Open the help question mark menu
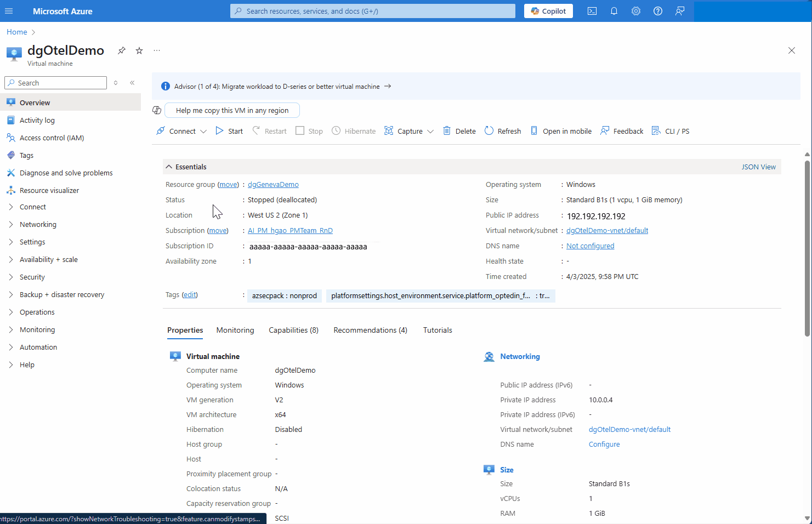Viewport: 812px width, 524px height. point(658,11)
